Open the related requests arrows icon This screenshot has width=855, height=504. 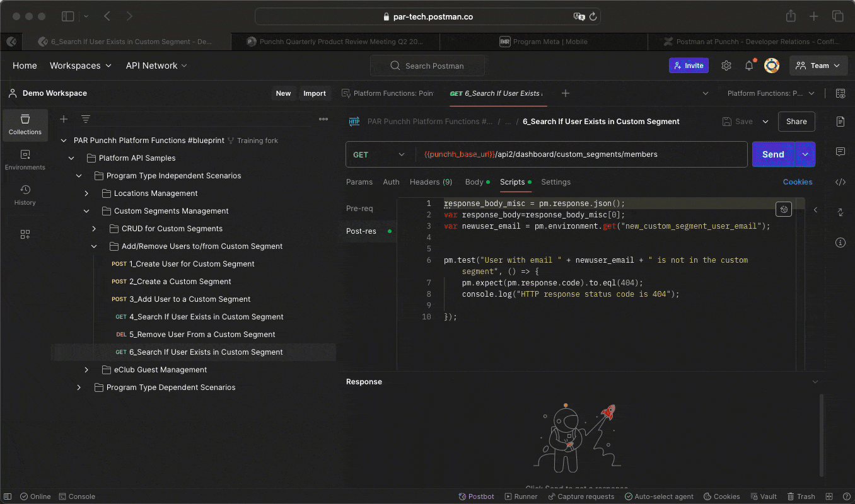pos(840,212)
